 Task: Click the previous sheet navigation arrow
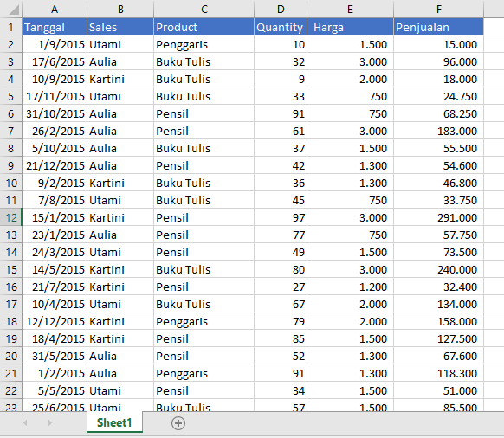(x=25, y=423)
